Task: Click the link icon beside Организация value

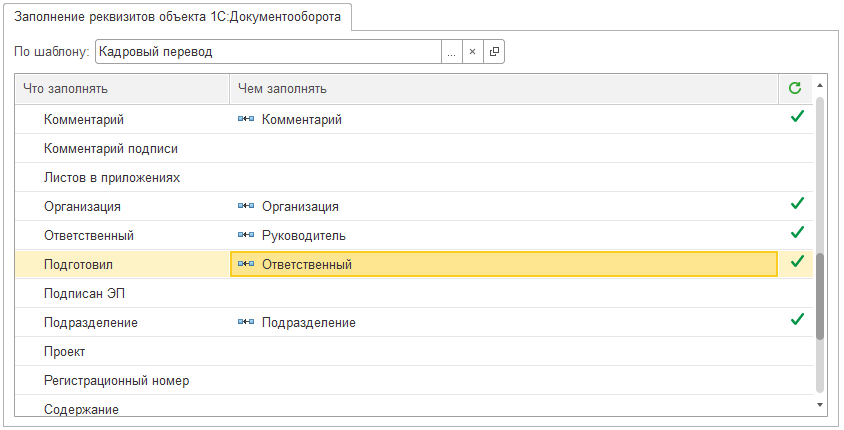Action: tap(245, 207)
